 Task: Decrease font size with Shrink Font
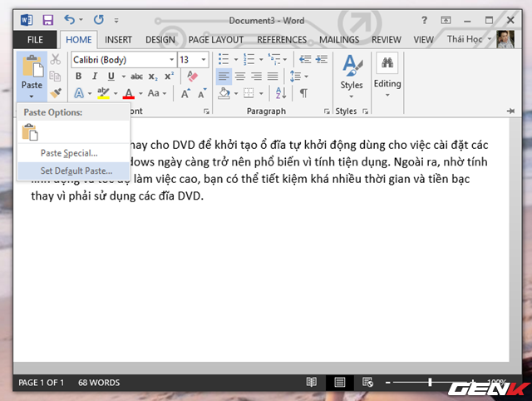coord(202,93)
